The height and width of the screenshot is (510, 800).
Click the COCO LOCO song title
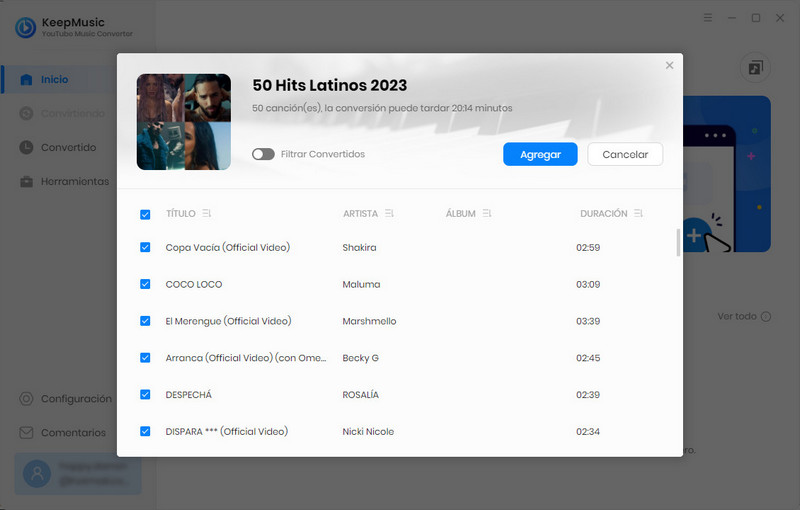tap(194, 284)
